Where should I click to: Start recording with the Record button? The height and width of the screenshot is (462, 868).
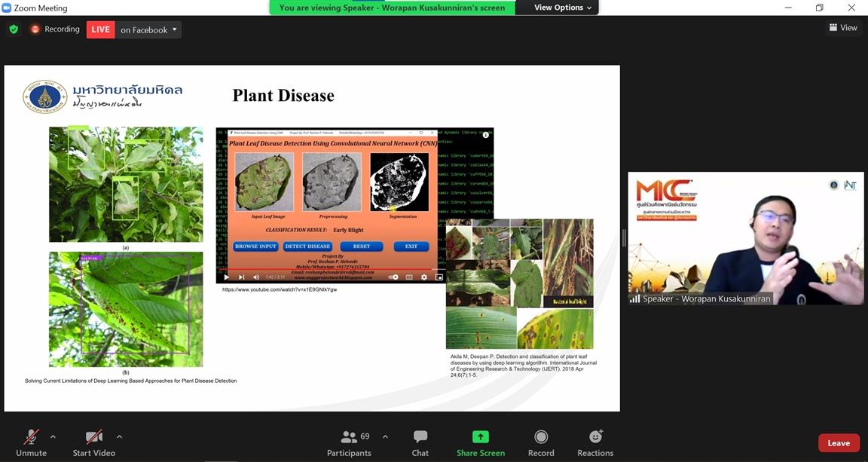pos(540,443)
